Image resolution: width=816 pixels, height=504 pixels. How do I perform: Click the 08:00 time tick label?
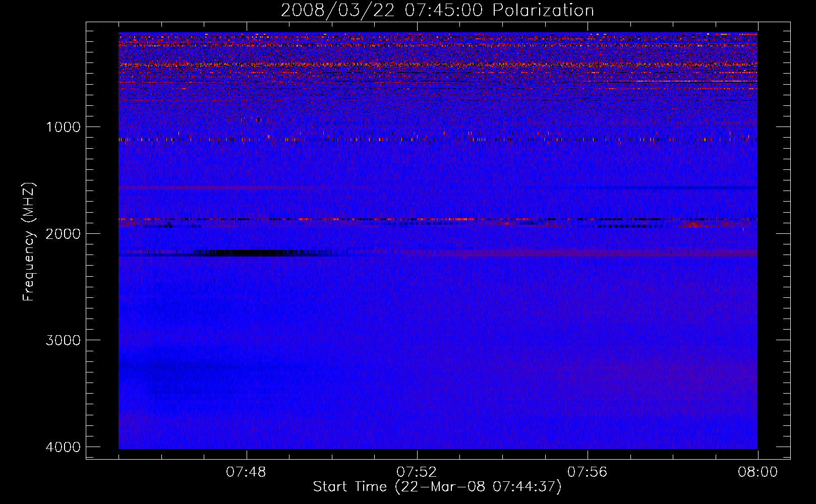tap(757, 472)
